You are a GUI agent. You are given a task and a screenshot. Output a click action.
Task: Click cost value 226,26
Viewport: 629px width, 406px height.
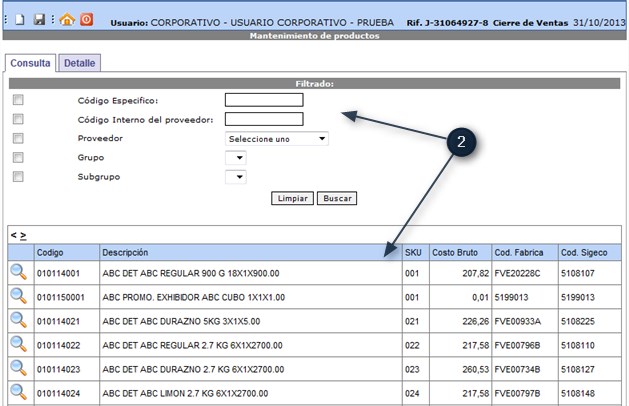(475, 322)
